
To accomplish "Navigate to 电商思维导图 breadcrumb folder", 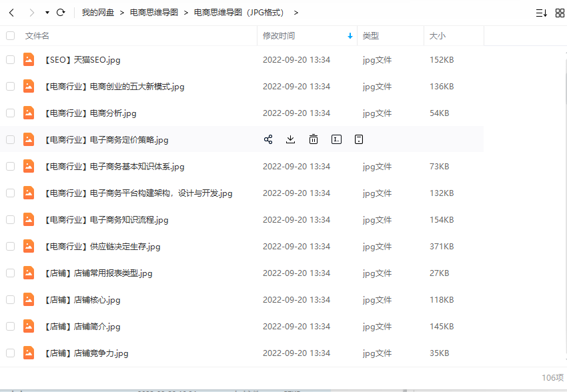I will point(154,13).
